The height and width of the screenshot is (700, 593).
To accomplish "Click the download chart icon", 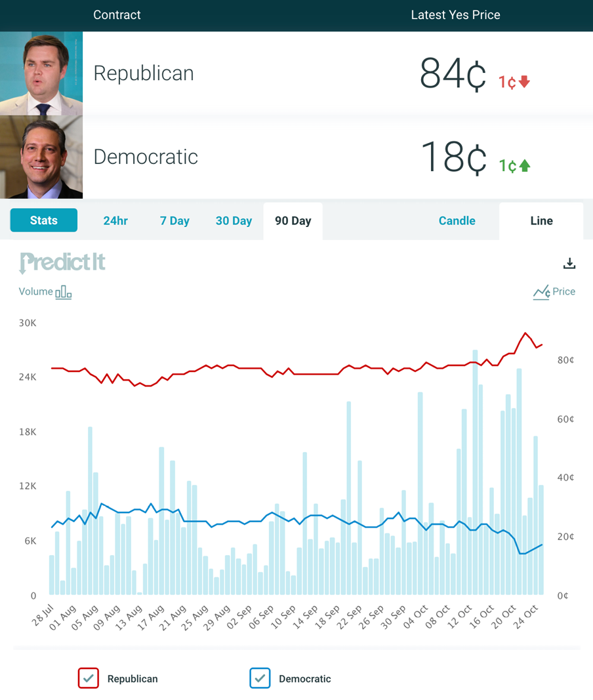I will (569, 263).
